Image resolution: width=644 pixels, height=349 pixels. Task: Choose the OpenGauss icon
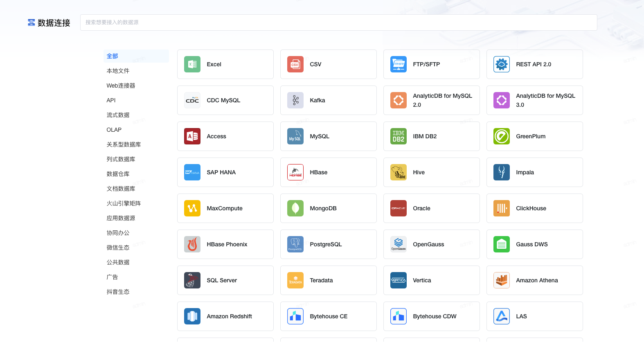[399, 244]
